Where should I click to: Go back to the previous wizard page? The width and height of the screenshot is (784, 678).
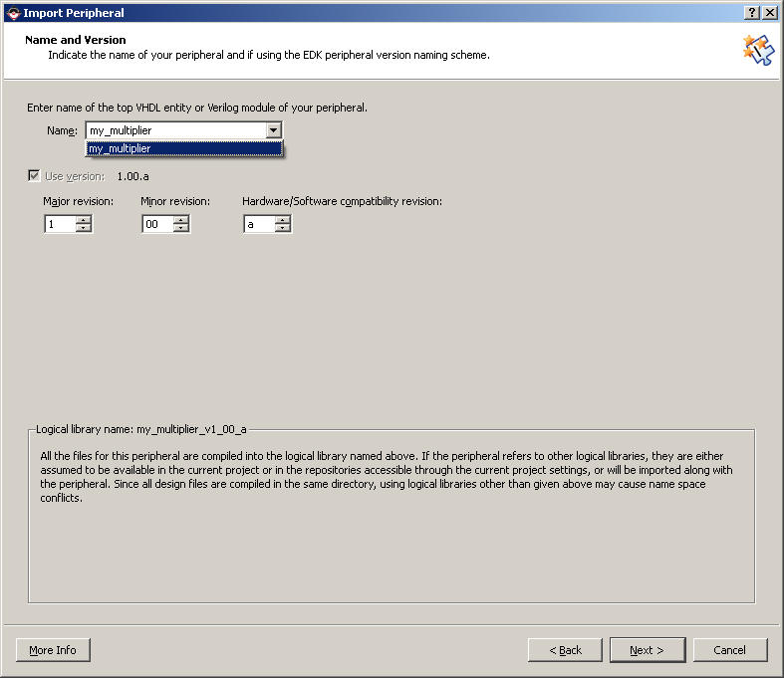pyautogui.click(x=565, y=650)
